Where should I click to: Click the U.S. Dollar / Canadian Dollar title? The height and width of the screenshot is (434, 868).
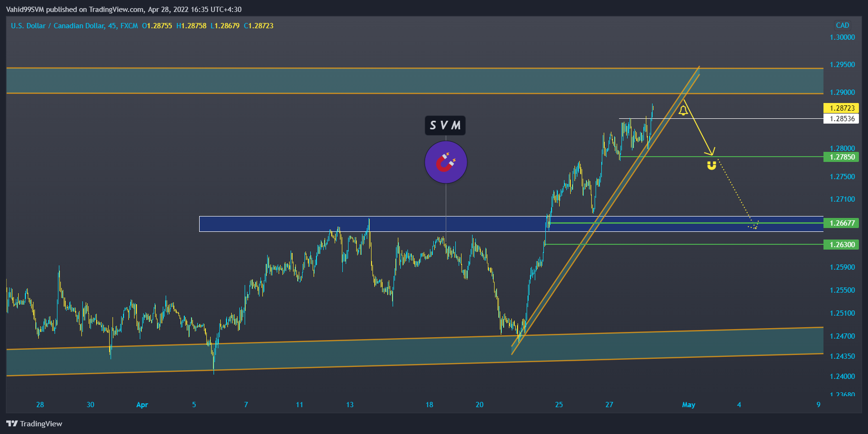pyautogui.click(x=57, y=26)
